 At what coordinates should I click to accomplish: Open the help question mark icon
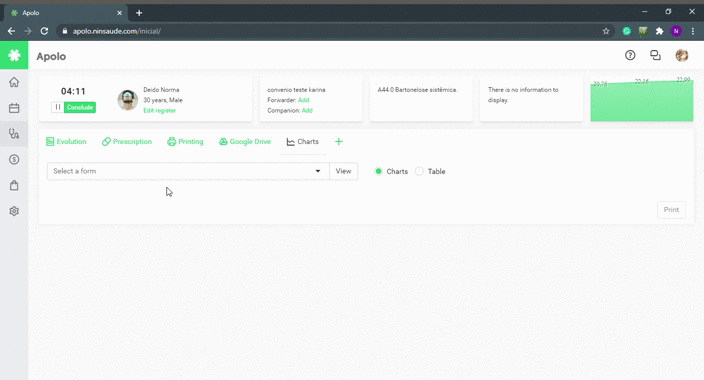[630, 55]
